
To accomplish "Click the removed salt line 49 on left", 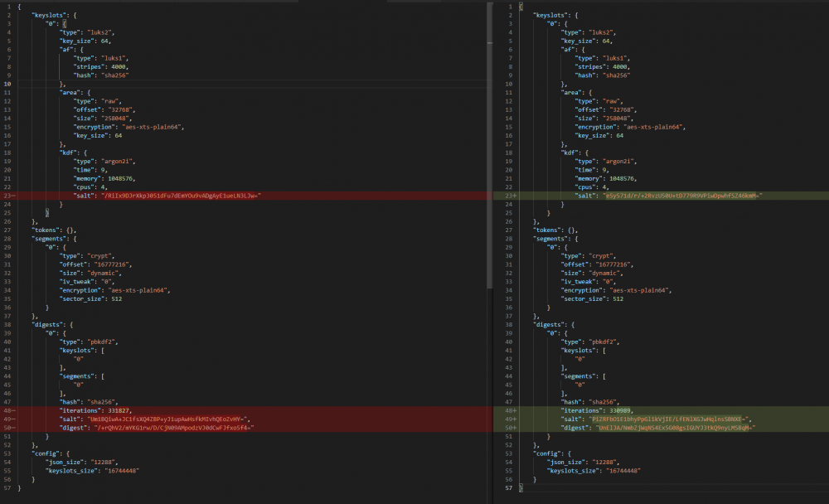I will point(246,419).
